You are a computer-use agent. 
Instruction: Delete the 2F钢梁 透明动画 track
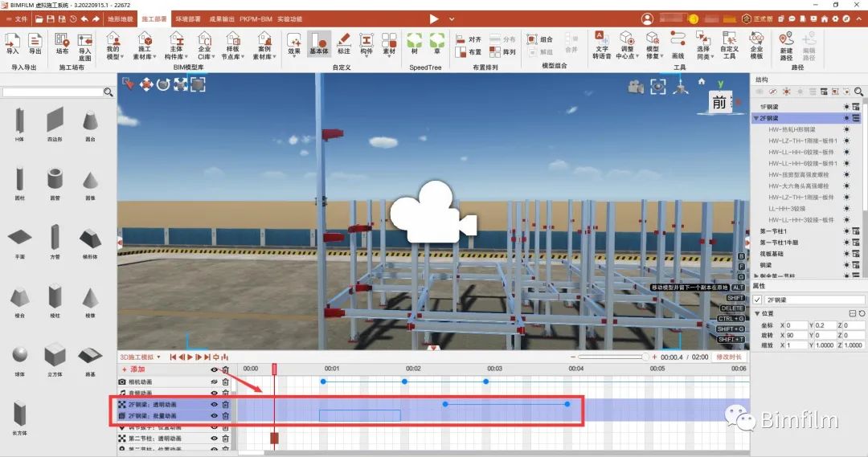pos(225,405)
